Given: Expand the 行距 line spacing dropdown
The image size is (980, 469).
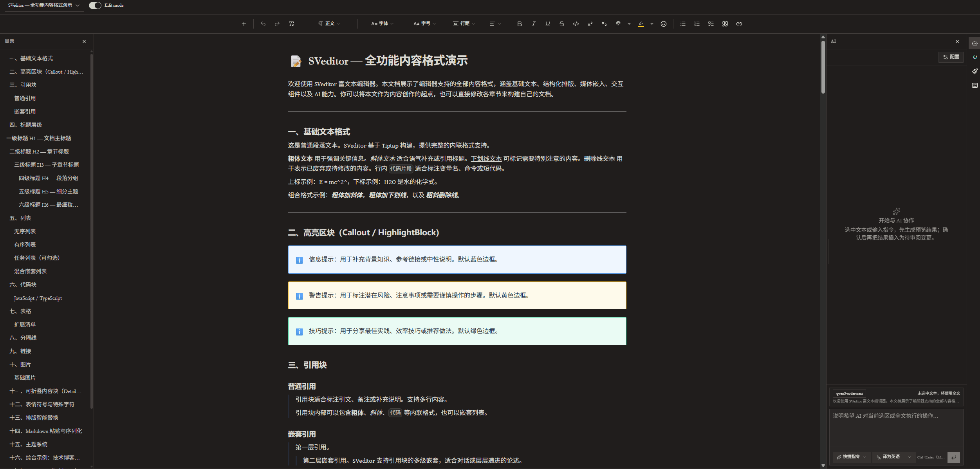Looking at the screenshot, I should (464, 24).
